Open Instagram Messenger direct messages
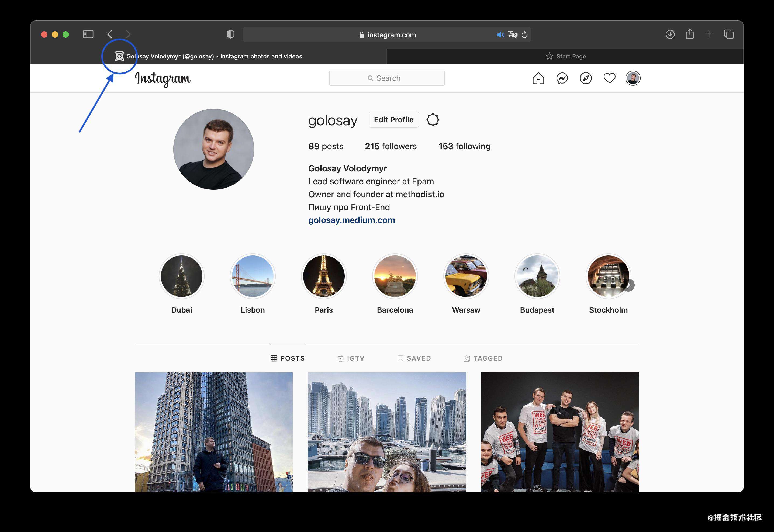 [562, 78]
